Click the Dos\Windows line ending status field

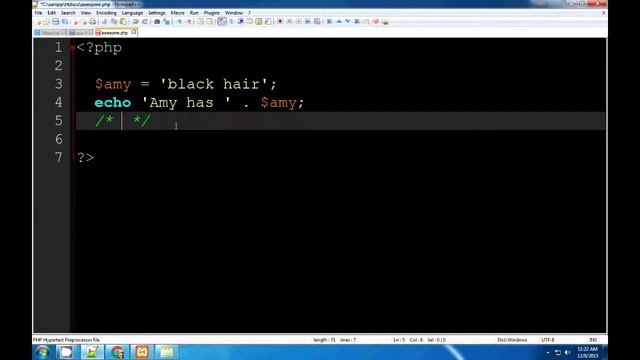pyautogui.click(x=512, y=340)
